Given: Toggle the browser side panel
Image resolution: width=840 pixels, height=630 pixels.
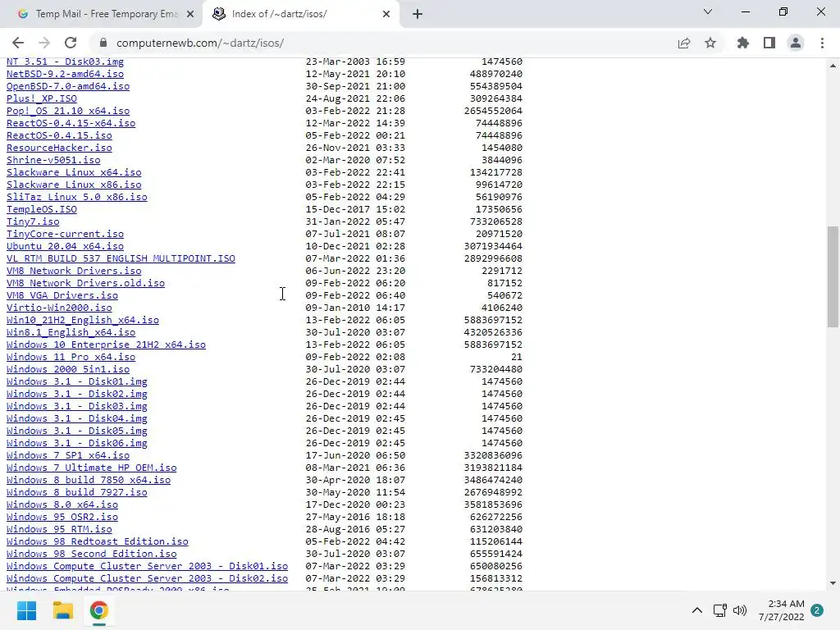Looking at the screenshot, I should click(x=769, y=43).
